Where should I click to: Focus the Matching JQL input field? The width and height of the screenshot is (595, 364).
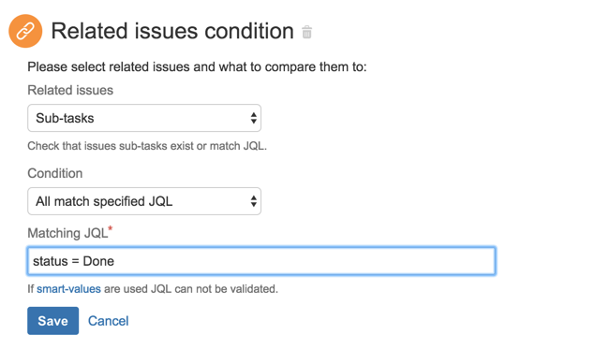point(261,261)
